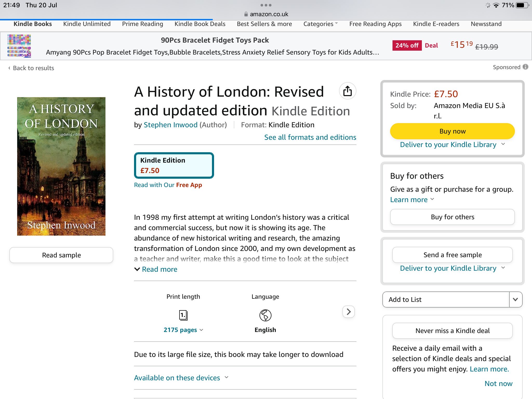Tap the battery status icon

522,5
